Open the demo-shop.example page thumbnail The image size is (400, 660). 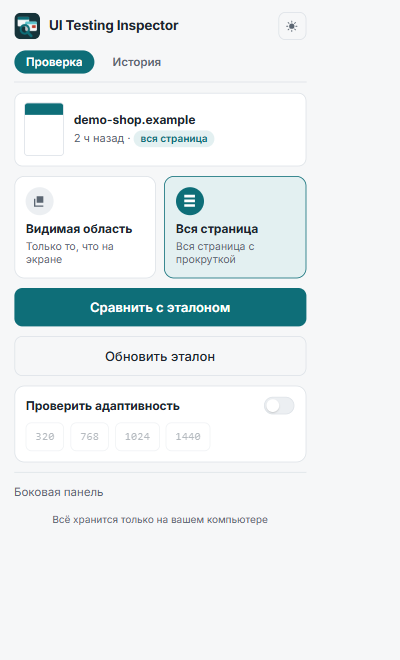(44, 129)
